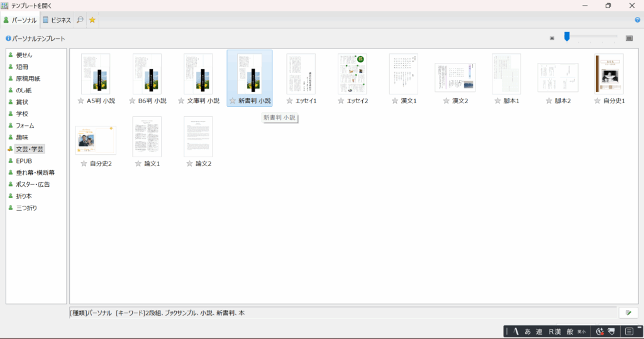
Task: Switch to the パーソナル tab
Action: 20,20
